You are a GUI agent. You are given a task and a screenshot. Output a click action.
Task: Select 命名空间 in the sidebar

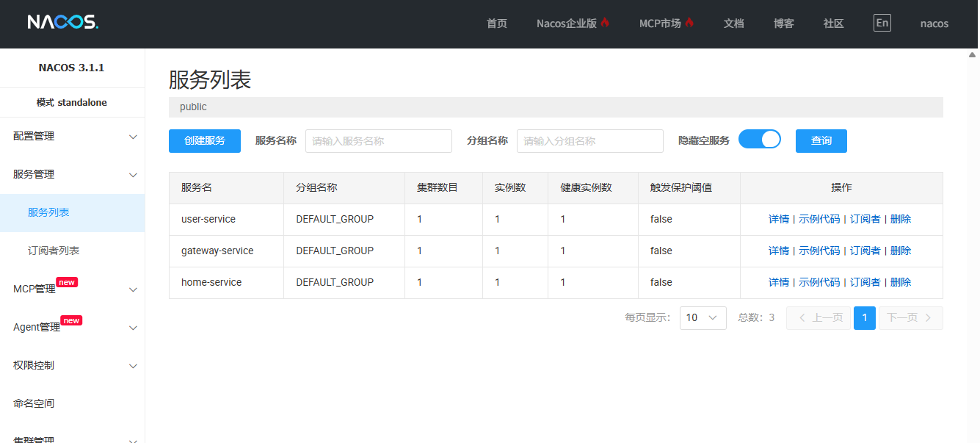click(x=34, y=404)
